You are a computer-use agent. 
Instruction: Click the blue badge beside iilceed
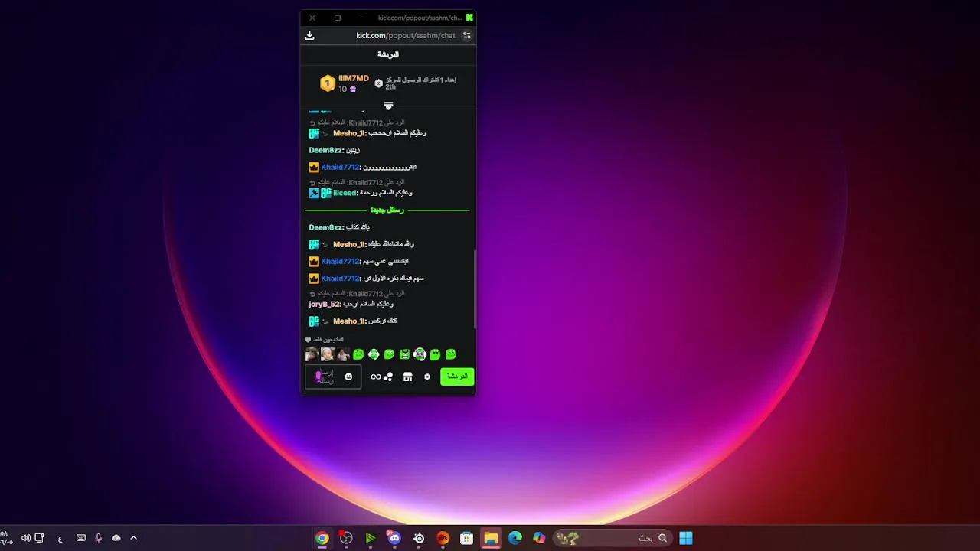[x=314, y=193]
